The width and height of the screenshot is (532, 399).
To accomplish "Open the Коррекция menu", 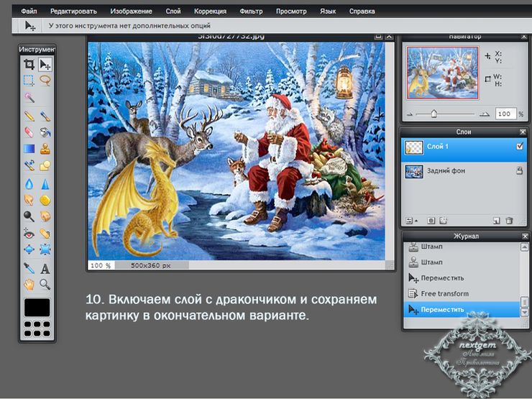I will [210, 12].
